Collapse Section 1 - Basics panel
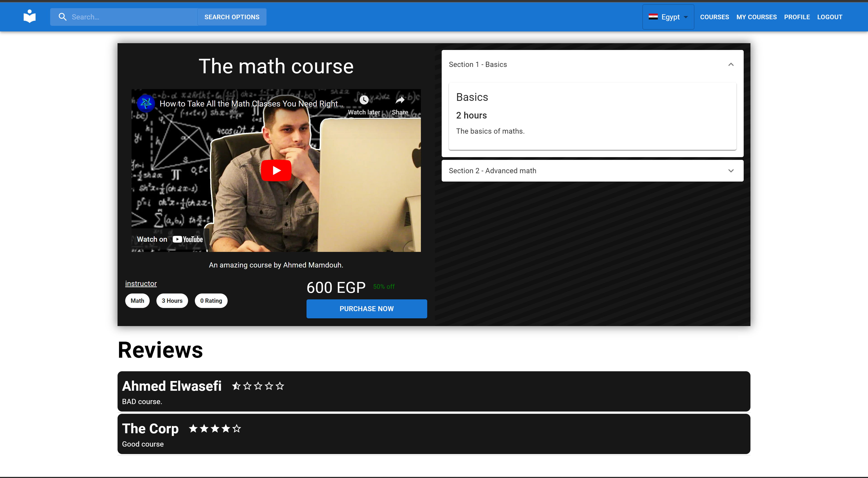The height and width of the screenshot is (478, 868). click(731, 64)
